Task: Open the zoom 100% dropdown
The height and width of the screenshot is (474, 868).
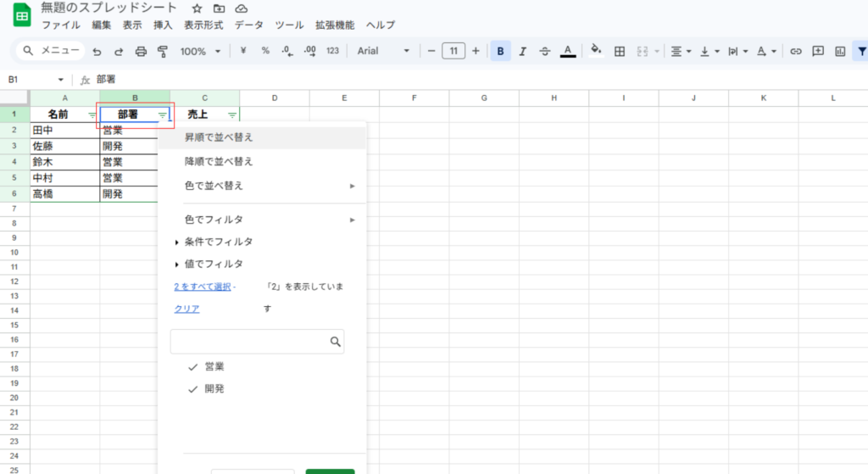Action: coord(200,51)
